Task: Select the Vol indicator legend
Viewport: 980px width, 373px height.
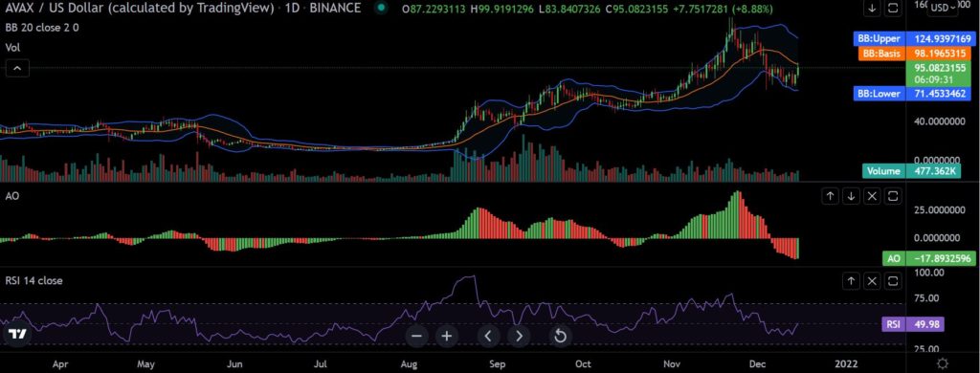Action: click(11, 48)
